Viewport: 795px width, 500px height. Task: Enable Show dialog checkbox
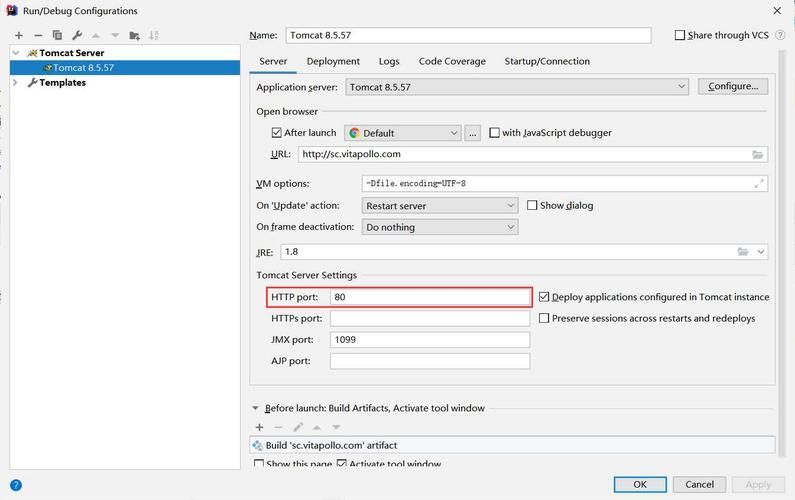pyautogui.click(x=532, y=205)
